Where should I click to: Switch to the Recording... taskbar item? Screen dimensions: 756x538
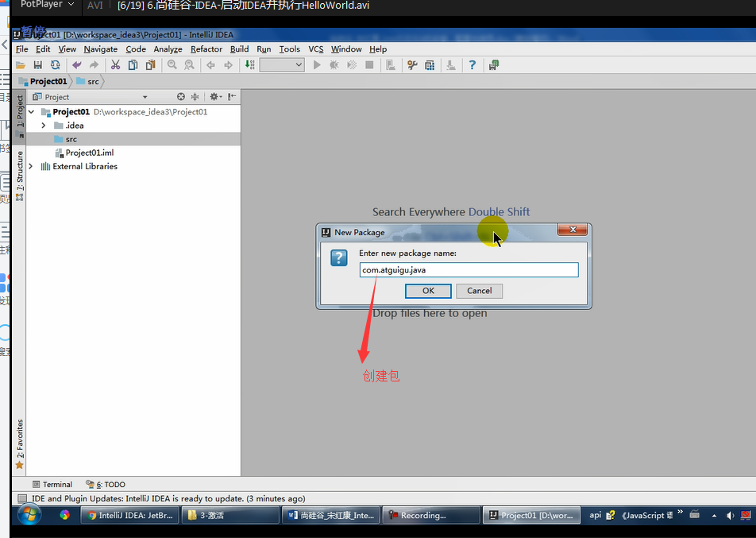click(x=431, y=515)
